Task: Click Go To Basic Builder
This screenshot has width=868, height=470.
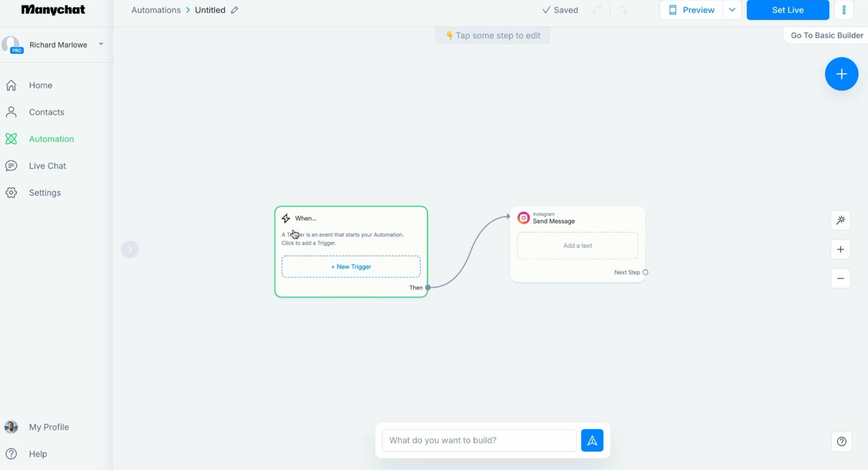Action: coord(826,35)
